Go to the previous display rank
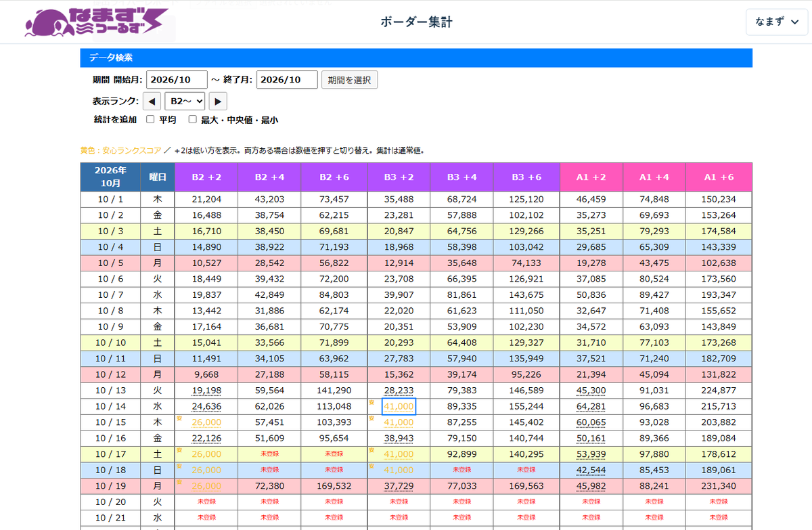Screen dimensions: 812x530 coord(152,101)
